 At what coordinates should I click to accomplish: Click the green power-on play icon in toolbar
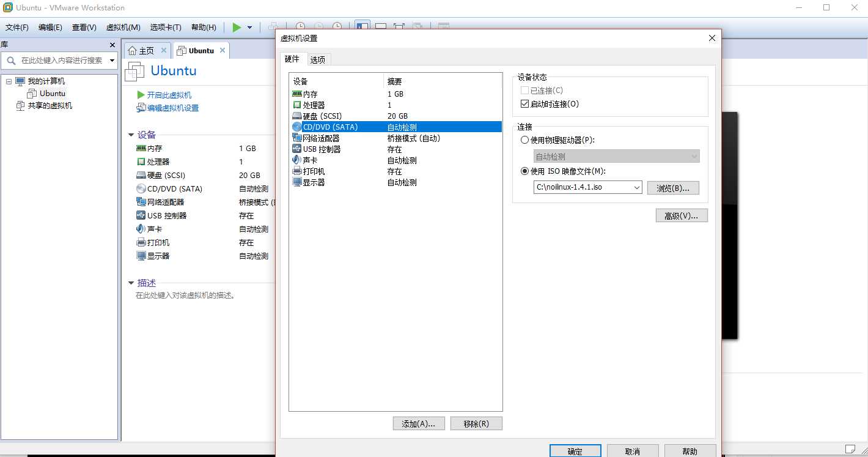pos(237,27)
